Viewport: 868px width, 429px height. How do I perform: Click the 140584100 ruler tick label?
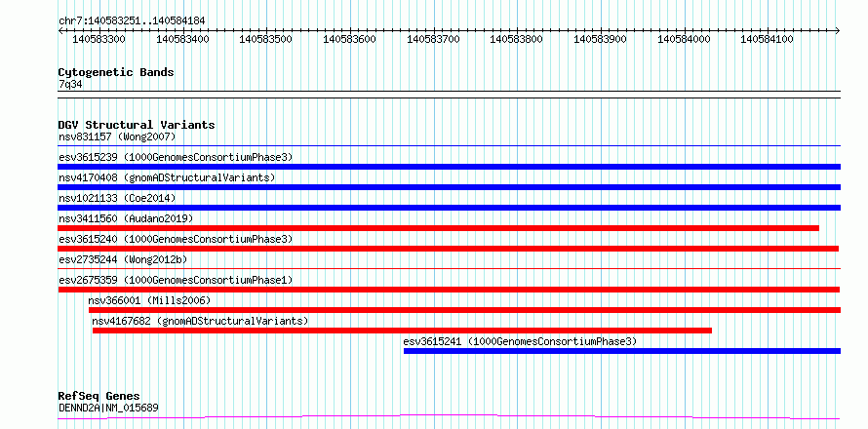click(x=767, y=39)
